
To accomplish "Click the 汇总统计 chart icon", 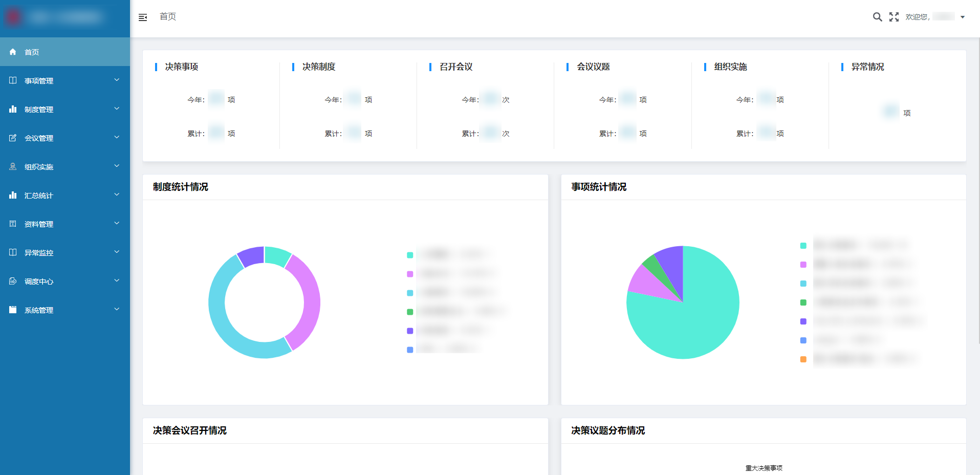I will [13, 195].
